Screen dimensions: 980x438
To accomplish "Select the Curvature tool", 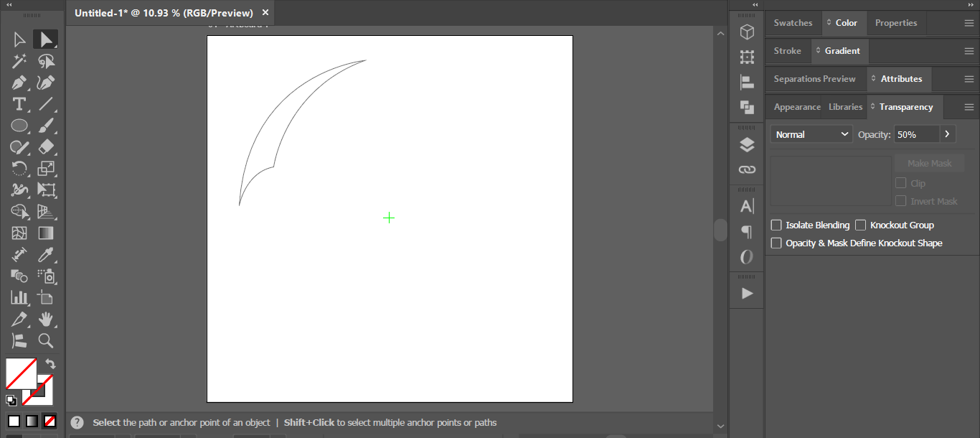I will (x=46, y=83).
